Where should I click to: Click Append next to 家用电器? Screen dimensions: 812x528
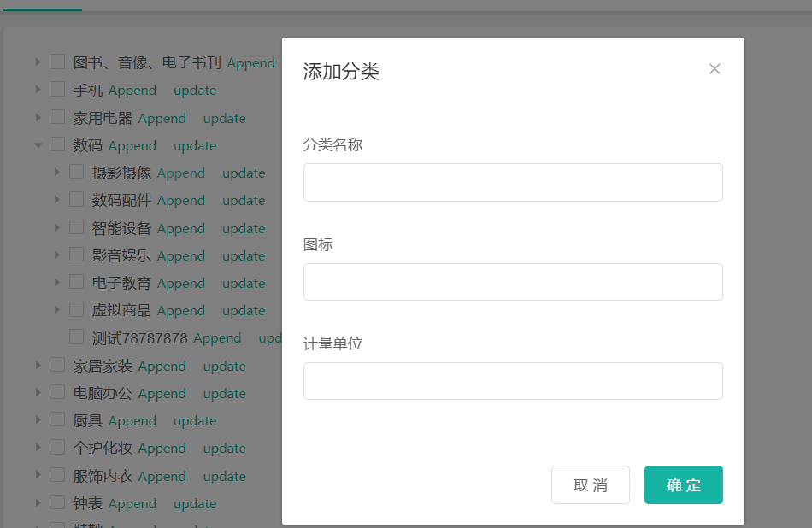pyautogui.click(x=162, y=119)
